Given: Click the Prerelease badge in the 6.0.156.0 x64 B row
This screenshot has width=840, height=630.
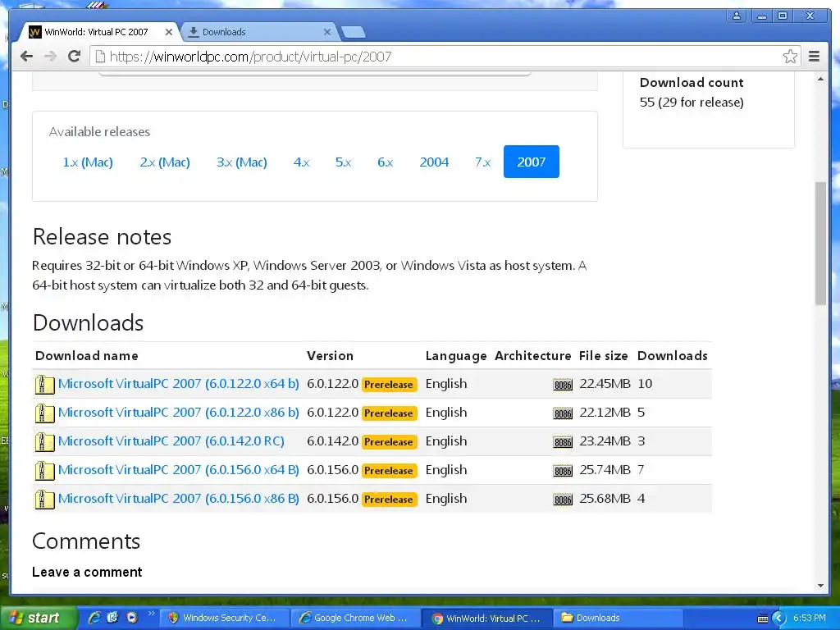Looking at the screenshot, I should tap(389, 470).
